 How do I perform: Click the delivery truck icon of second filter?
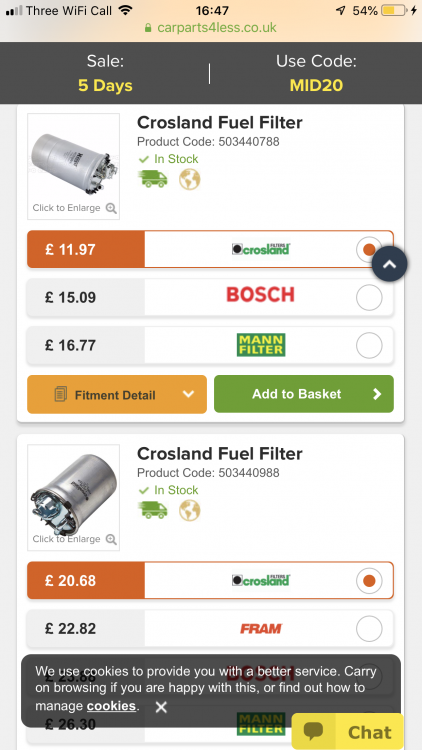click(153, 510)
